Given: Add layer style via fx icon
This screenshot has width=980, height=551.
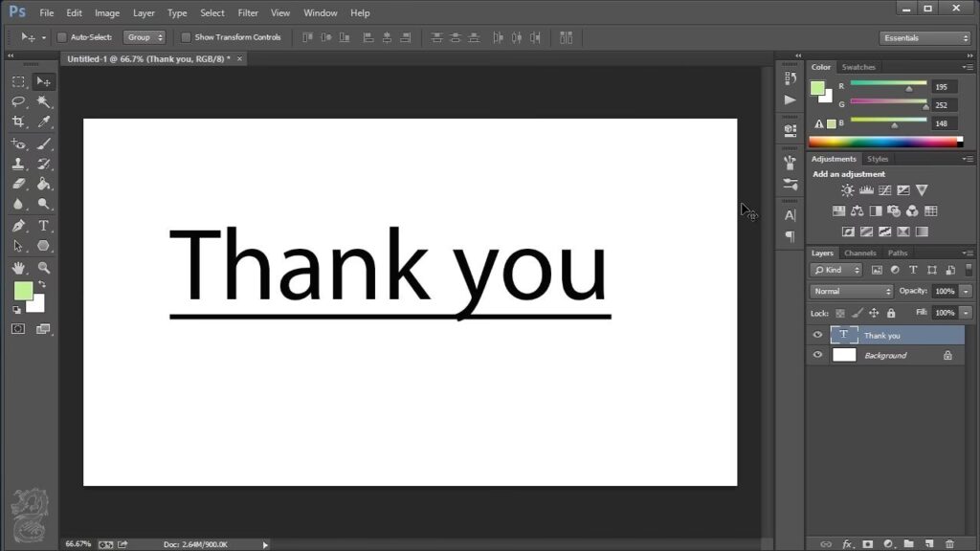Looking at the screenshot, I should [x=847, y=543].
